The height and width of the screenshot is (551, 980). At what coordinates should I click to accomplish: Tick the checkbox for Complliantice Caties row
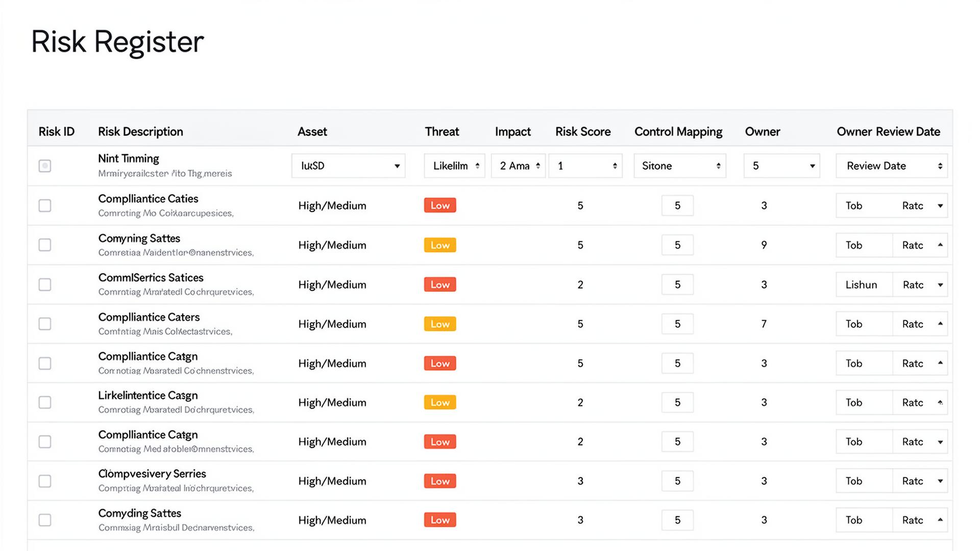coord(45,206)
